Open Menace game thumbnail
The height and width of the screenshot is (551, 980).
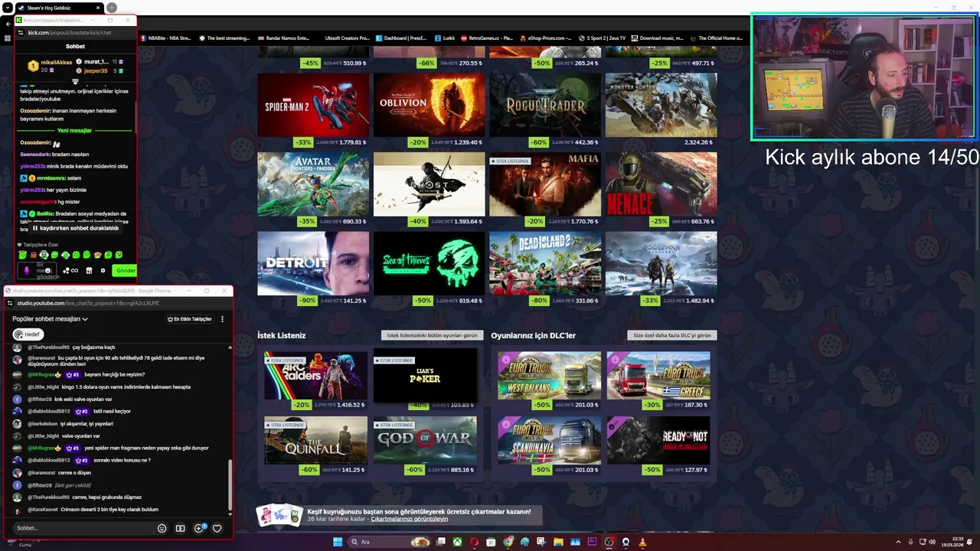tap(661, 184)
